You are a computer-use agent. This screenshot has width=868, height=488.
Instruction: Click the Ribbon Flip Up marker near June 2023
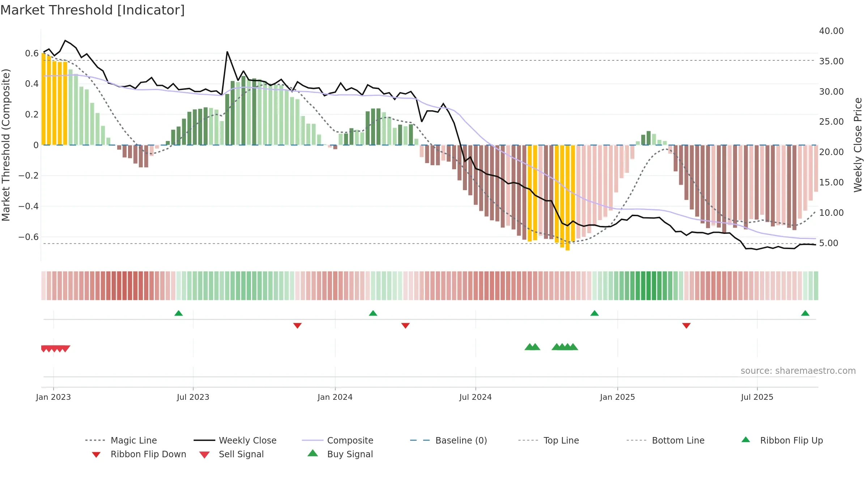(x=179, y=313)
